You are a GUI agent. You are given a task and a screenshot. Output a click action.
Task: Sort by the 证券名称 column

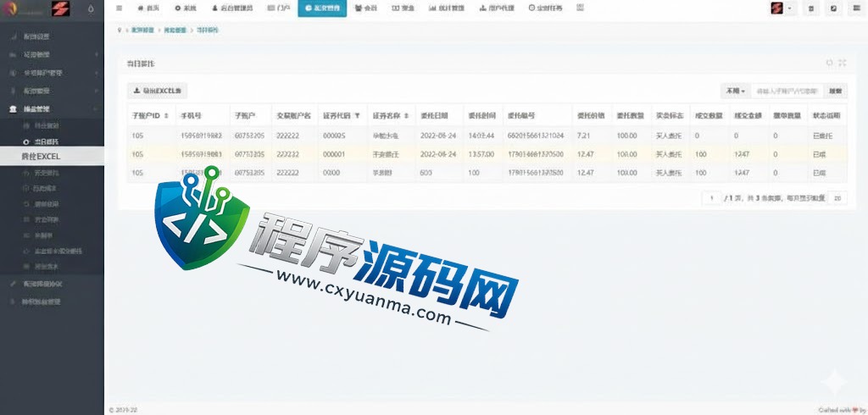pyautogui.click(x=407, y=116)
